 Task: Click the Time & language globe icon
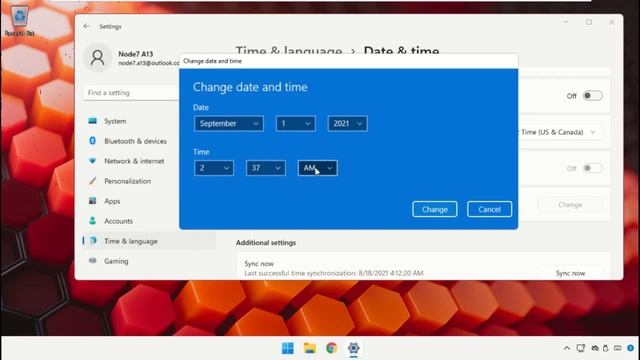coord(93,240)
